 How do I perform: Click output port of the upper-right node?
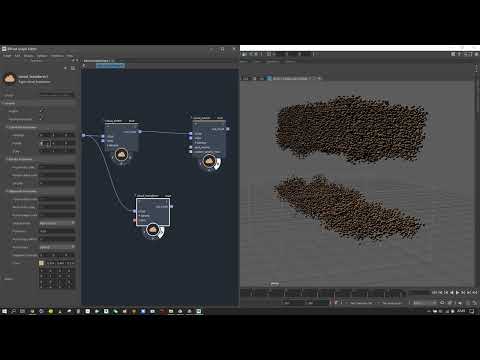click(228, 129)
